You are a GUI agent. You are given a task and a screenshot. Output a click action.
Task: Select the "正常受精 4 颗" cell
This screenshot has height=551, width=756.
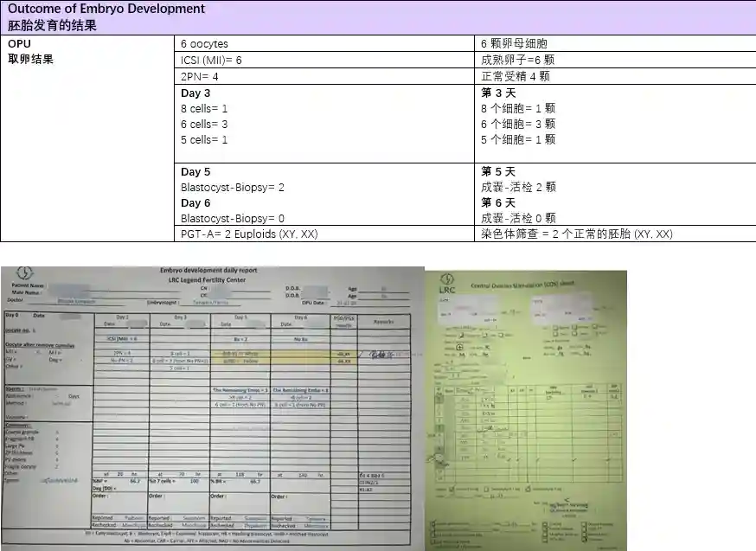[516, 76]
